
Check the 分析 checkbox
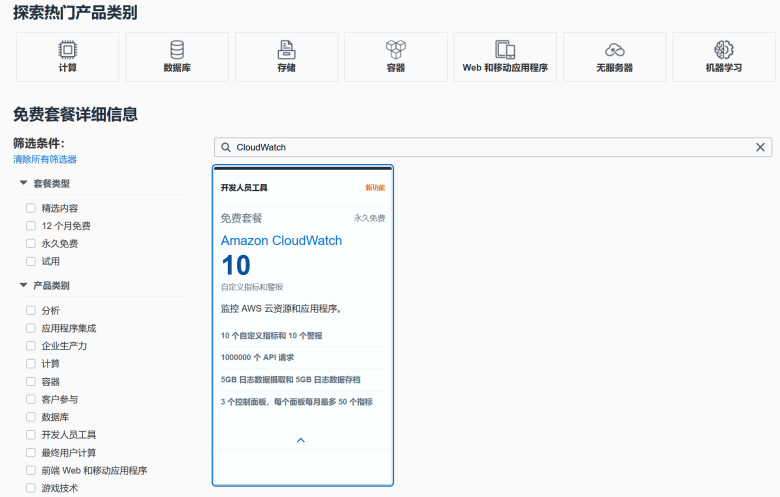pos(31,310)
